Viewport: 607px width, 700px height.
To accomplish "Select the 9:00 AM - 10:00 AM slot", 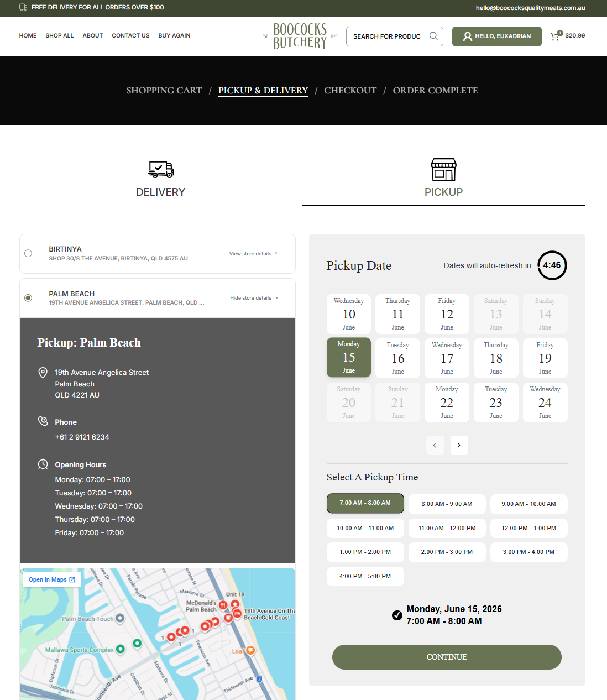I will coord(529,504).
